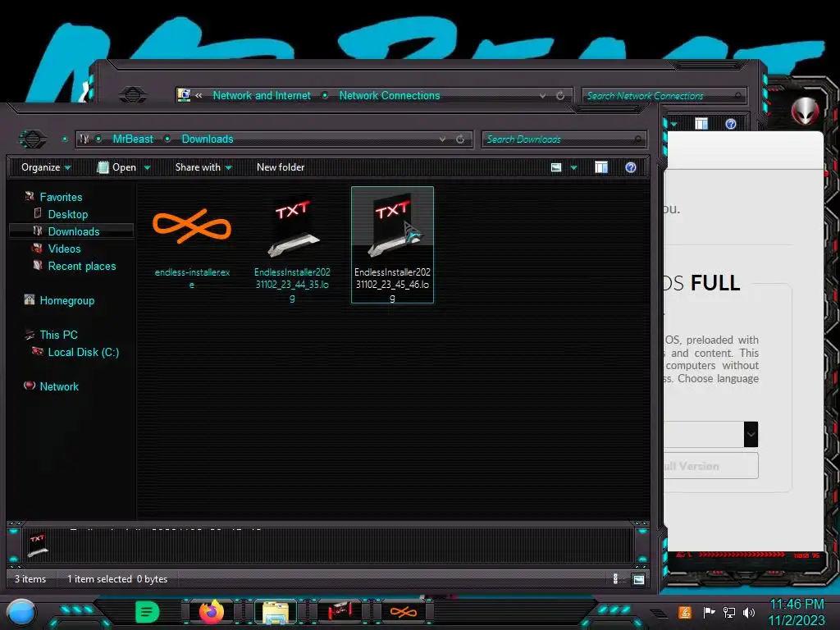Click the TXT file thumbnail in details pane
The width and height of the screenshot is (840, 630).
click(38, 546)
